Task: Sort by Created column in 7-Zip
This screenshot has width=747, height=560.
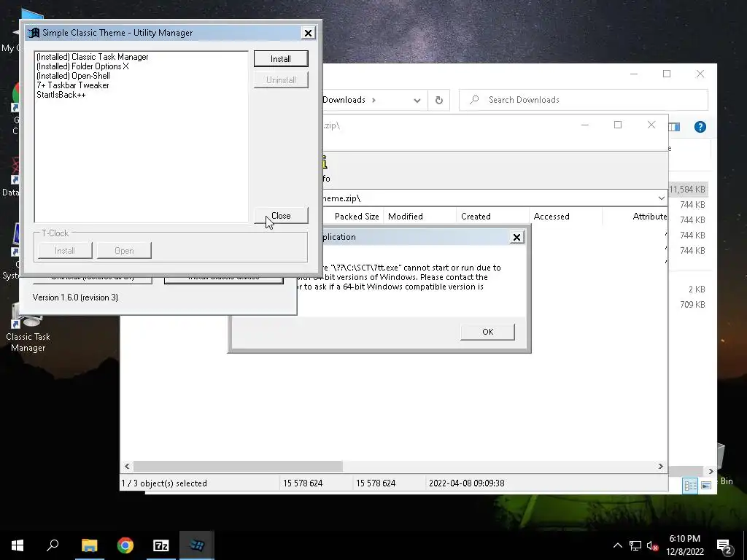Action: tap(492, 216)
